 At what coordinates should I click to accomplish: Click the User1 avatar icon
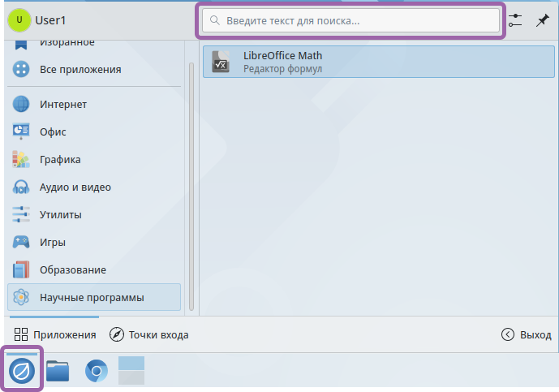[x=19, y=20]
